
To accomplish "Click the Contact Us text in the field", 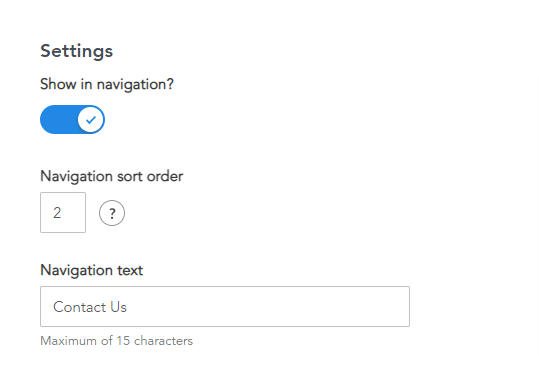I will click(x=90, y=307).
